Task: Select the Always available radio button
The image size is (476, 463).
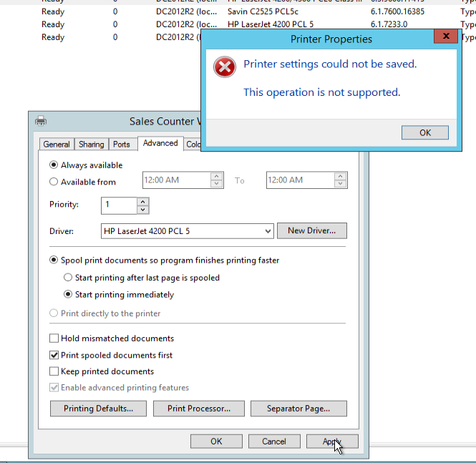Action: 54,165
